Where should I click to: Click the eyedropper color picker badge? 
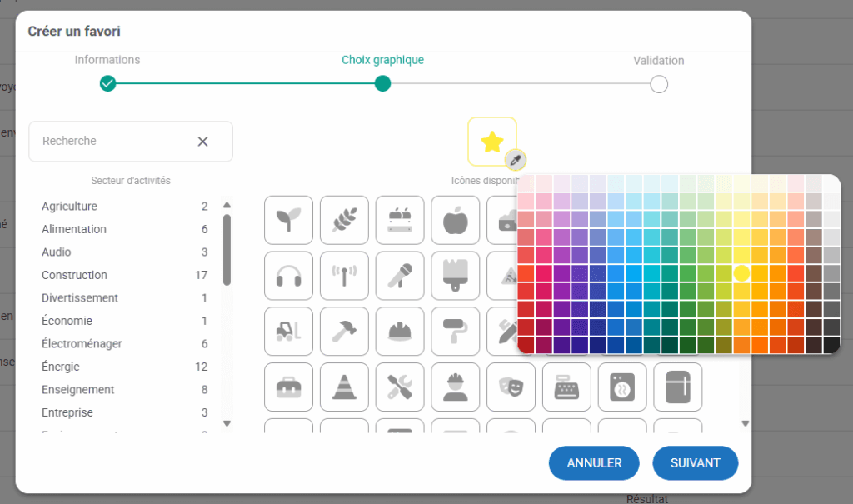(516, 160)
